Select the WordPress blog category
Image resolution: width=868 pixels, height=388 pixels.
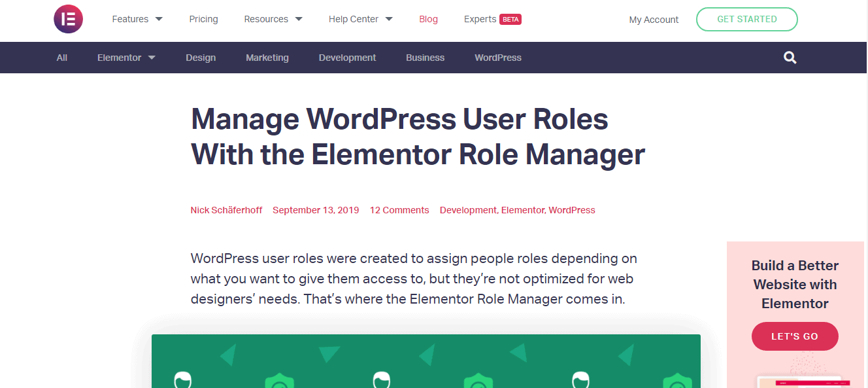(498, 58)
